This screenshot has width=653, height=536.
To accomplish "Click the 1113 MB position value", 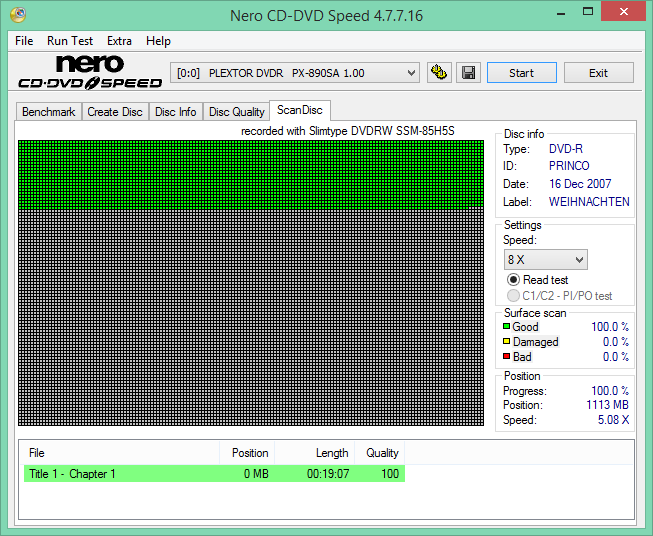I will pos(607,405).
